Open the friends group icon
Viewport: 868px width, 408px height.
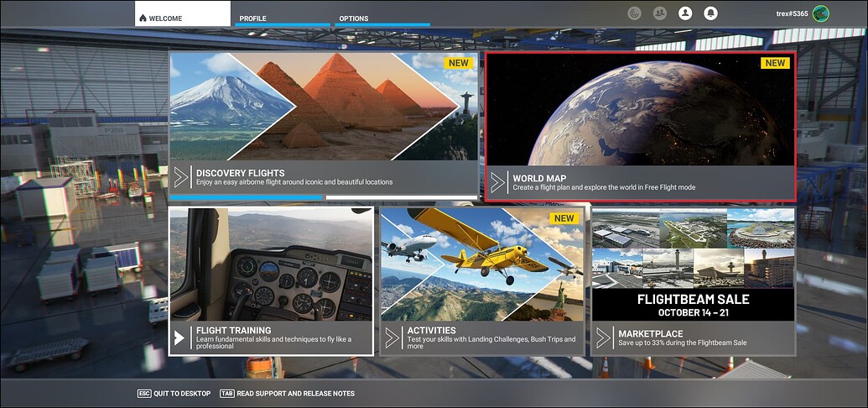coord(660,13)
